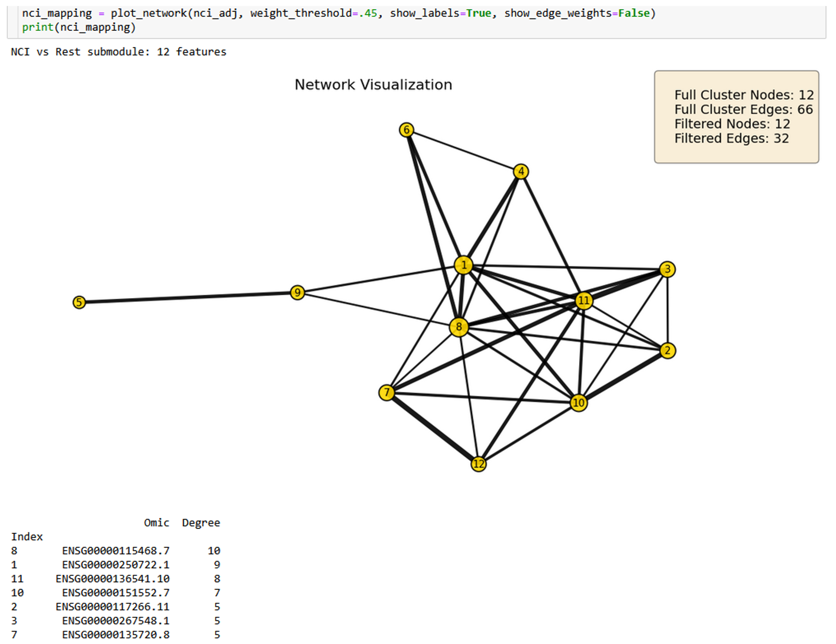This screenshot has height=644, width=836.
Task: Click table cell ENSG00000115468.7
Action: pyautogui.click(x=116, y=551)
